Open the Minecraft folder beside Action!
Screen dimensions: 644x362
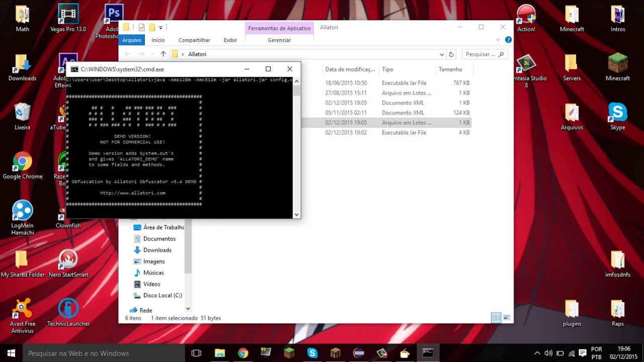tap(572, 19)
